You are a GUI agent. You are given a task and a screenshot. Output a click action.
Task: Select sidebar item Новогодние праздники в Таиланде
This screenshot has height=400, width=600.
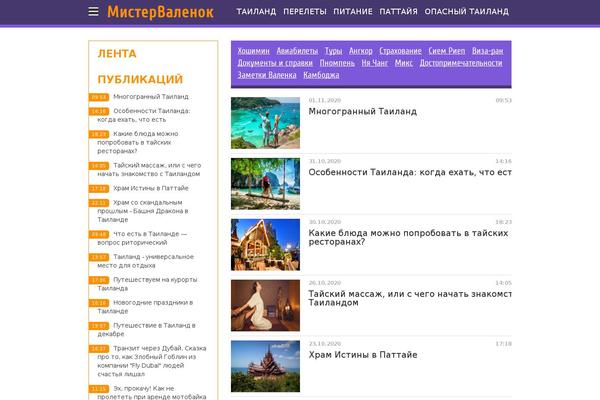[x=145, y=307]
